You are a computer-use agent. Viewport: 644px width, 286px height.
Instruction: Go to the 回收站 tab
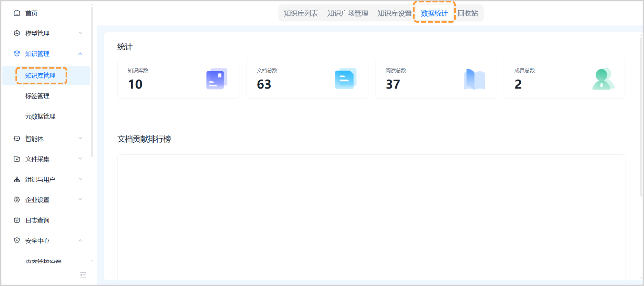(x=468, y=13)
